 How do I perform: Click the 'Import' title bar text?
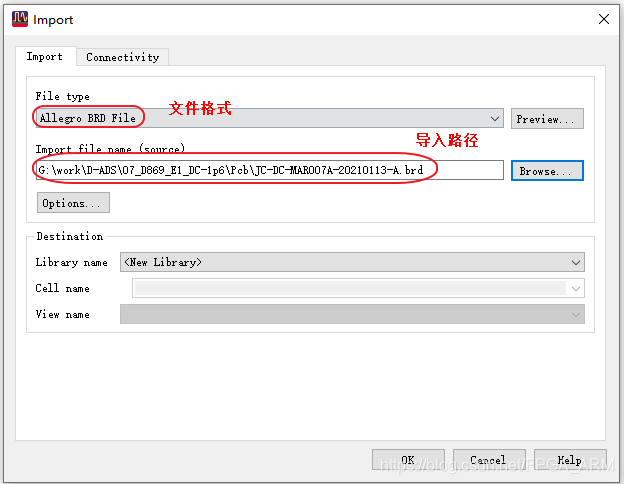point(53,20)
